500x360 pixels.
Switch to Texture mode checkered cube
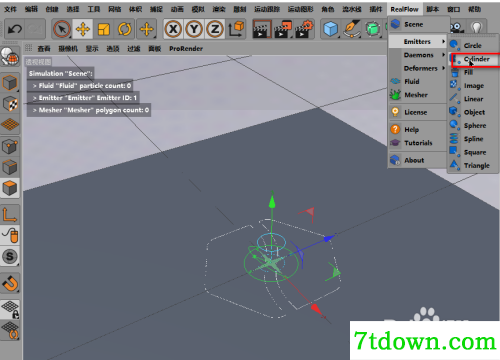(x=10, y=104)
